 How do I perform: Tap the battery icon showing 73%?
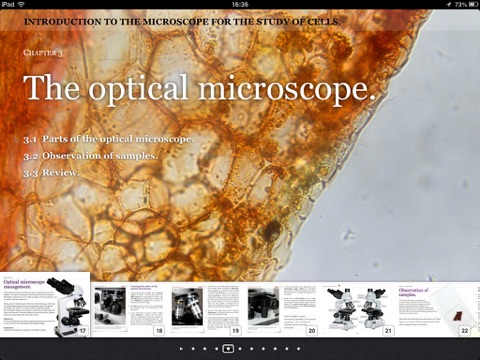(x=474, y=4)
